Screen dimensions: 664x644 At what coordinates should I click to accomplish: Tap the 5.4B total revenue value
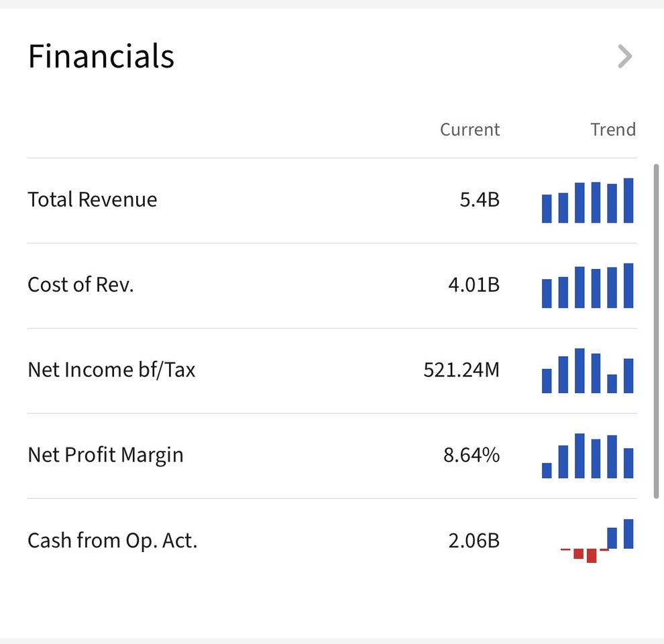coord(480,200)
